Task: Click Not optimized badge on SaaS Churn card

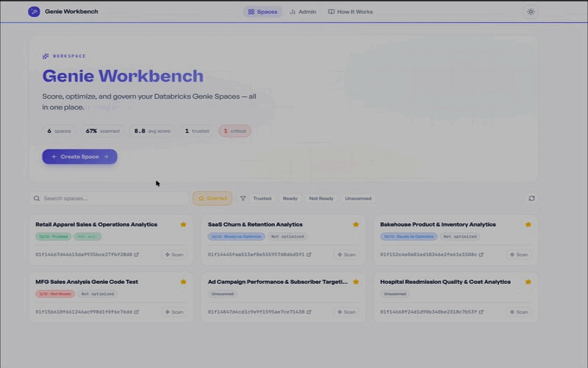Action: pos(287,236)
